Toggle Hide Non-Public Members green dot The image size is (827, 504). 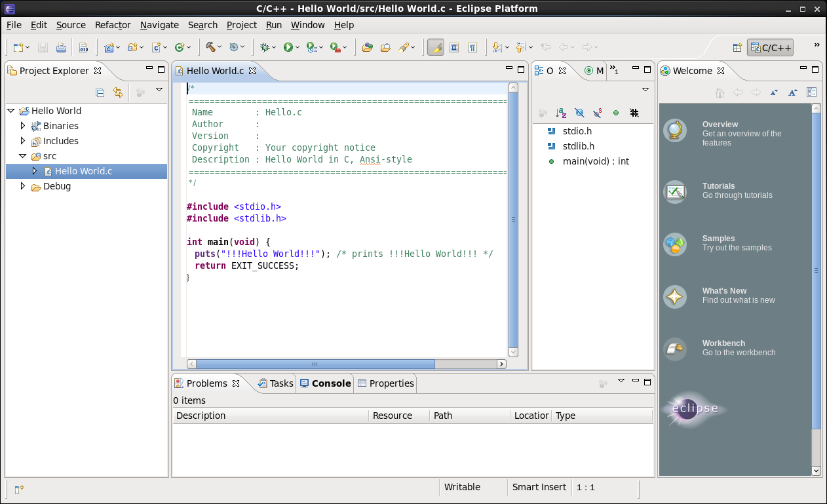pyautogui.click(x=616, y=113)
